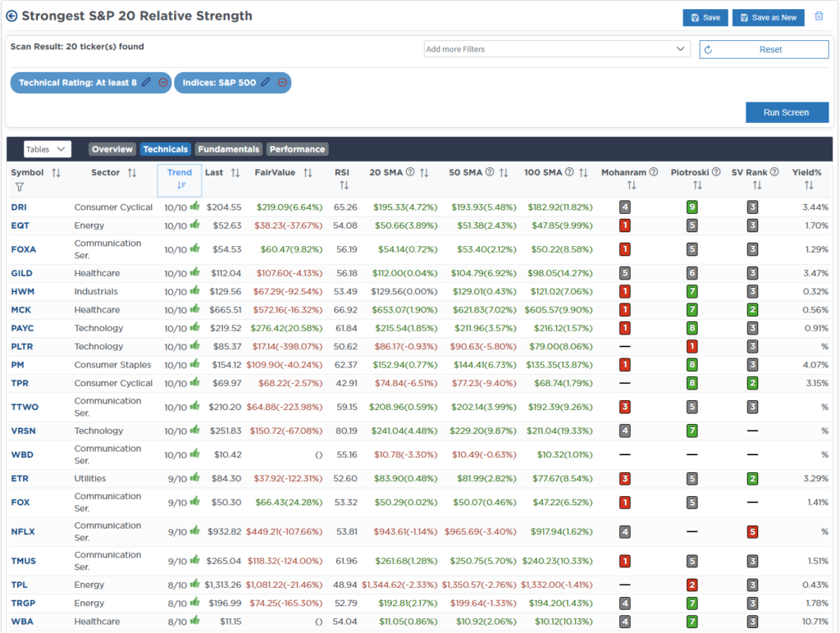
Task: Click TPL last price $1,313.26
Action: point(223,585)
